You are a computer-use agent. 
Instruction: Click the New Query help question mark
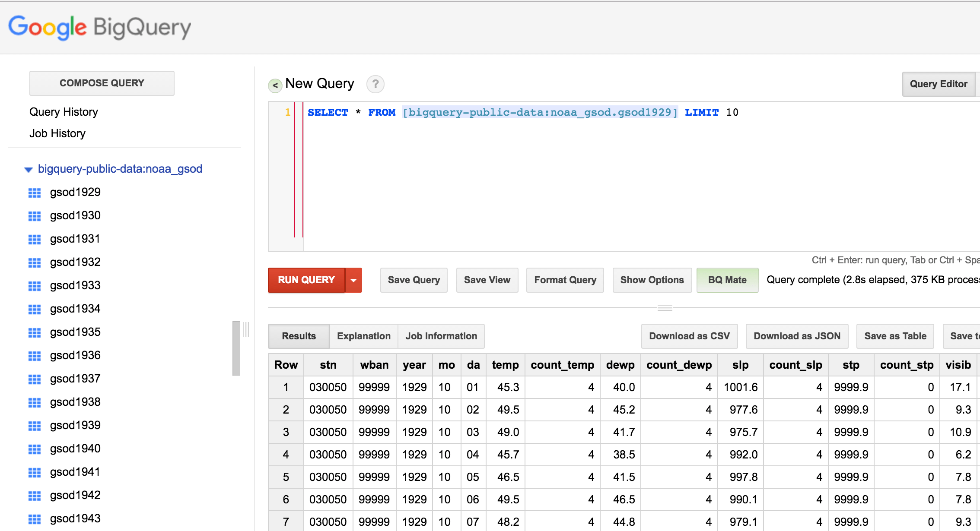point(375,84)
